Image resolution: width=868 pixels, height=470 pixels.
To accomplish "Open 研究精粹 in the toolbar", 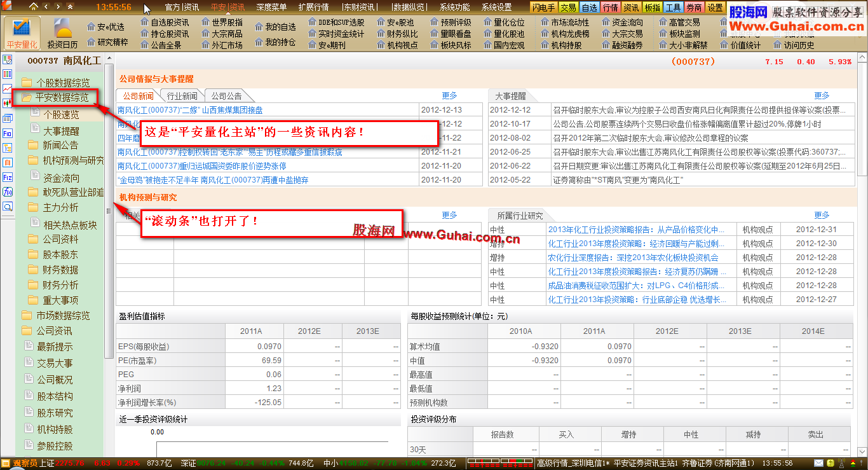I will tap(107, 42).
